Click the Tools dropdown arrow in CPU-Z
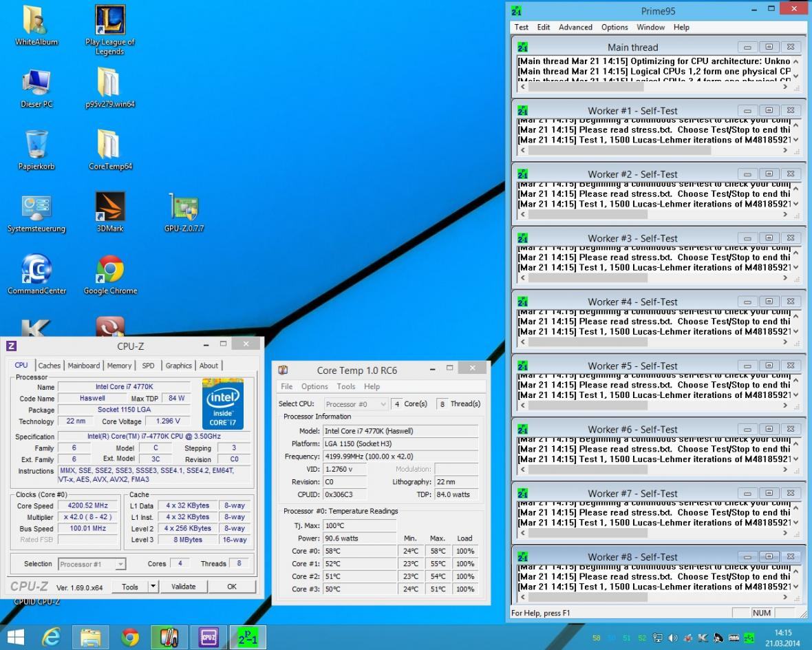This screenshot has width=812, height=650. pyautogui.click(x=153, y=587)
